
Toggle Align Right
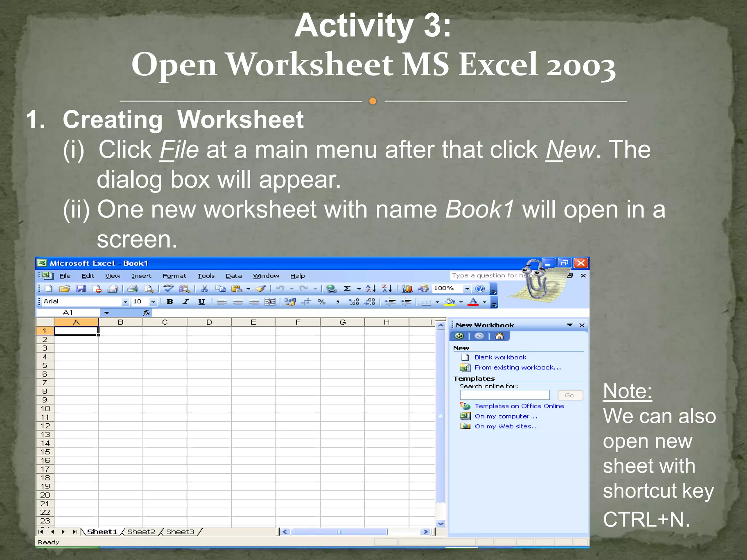[254, 302]
